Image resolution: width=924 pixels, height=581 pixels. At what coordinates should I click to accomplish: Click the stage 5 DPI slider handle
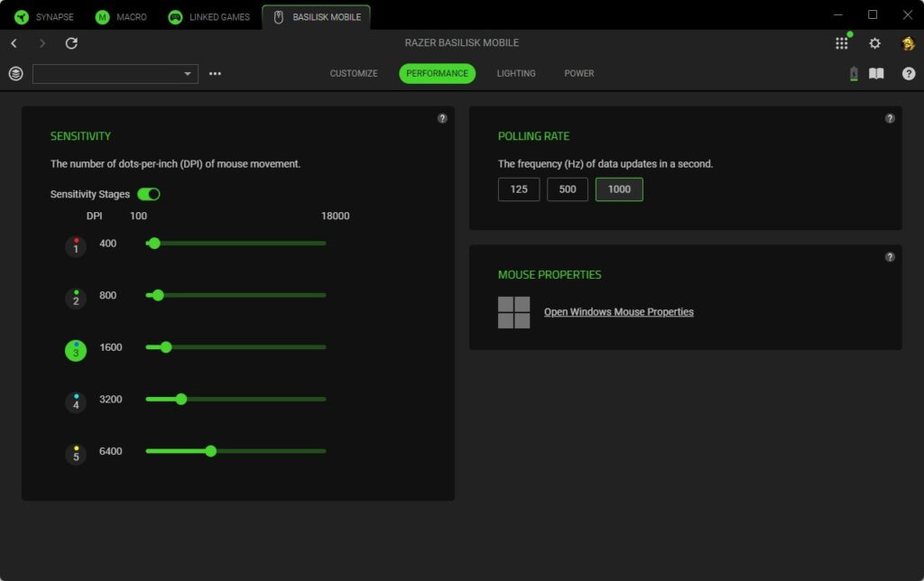coord(211,451)
